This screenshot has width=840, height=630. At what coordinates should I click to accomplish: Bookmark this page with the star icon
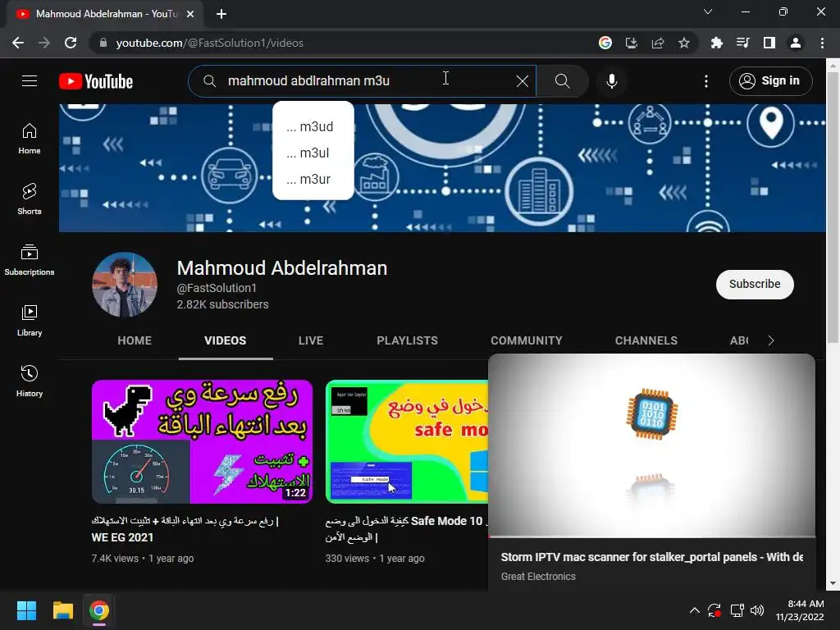click(x=684, y=43)
